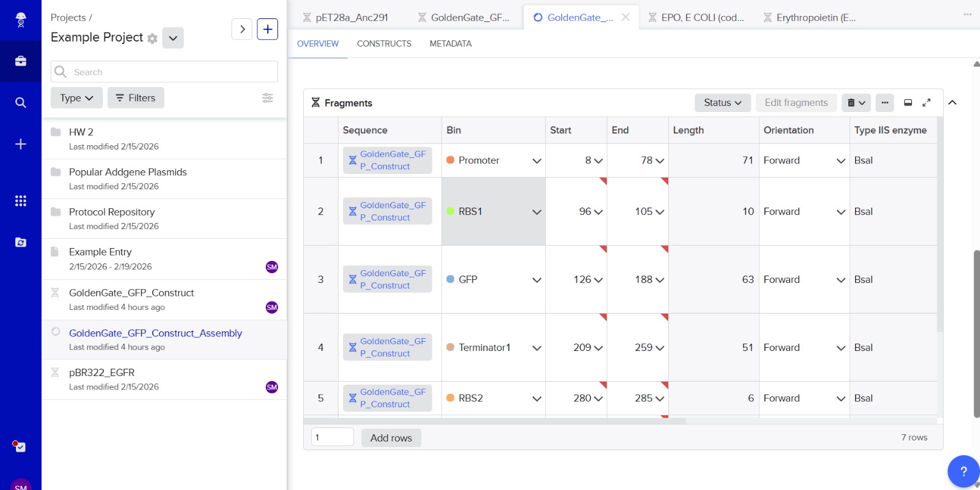Image resolution: width=980 pixels, height=490 pixels.
Task: Click the plus Create icon in sidebar
Action: (20, 144)
